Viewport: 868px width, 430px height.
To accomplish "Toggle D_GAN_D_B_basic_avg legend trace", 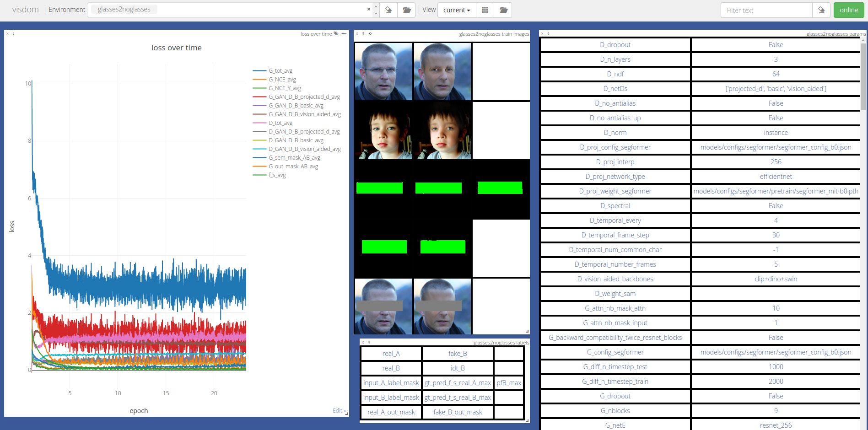I will 288,140.
